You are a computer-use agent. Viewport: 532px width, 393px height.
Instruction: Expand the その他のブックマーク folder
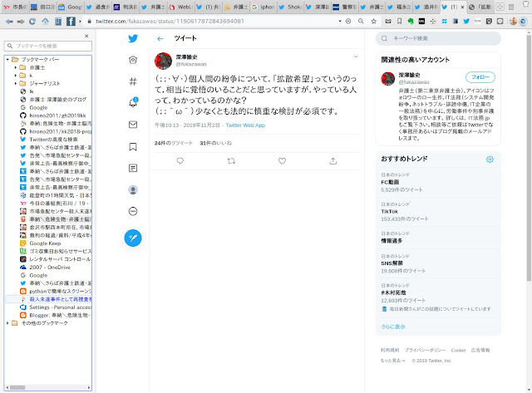(x=7, y=323)
